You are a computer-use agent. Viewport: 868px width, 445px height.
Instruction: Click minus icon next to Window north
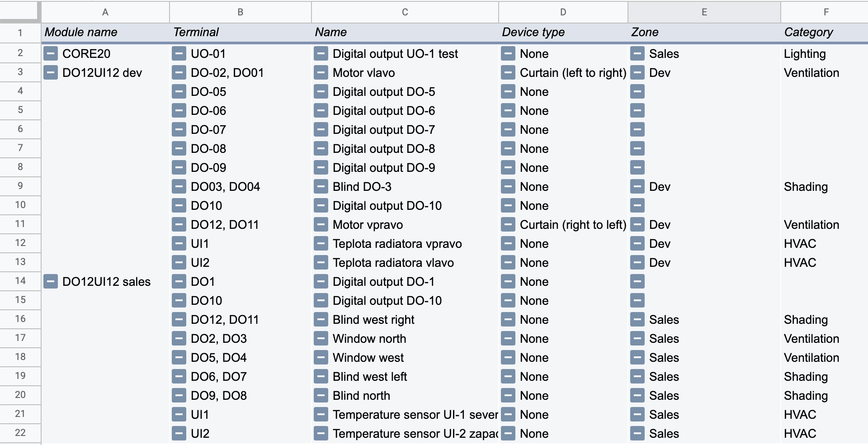point(321,339)
